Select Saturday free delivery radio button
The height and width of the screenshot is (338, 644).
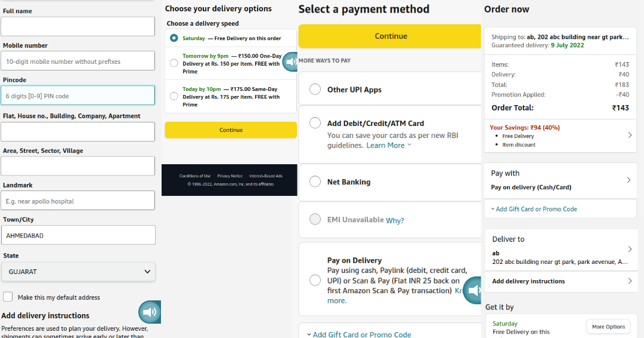coord(174,38)
